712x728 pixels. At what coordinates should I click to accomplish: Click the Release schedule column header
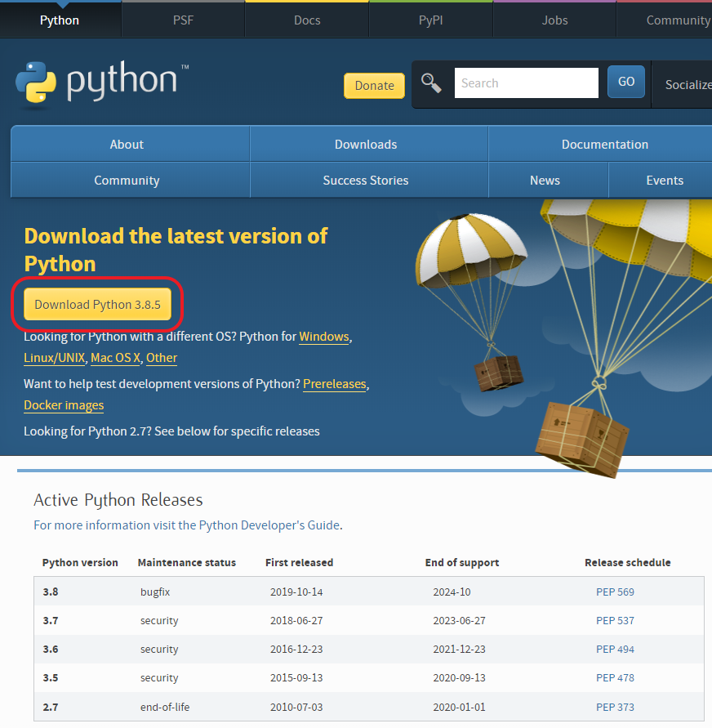628,562
